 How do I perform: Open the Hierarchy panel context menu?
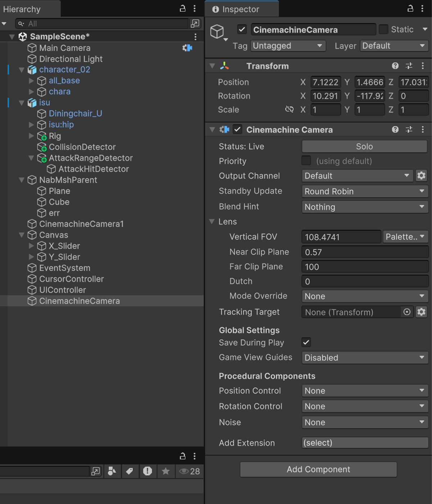click(x=195, y=8)
